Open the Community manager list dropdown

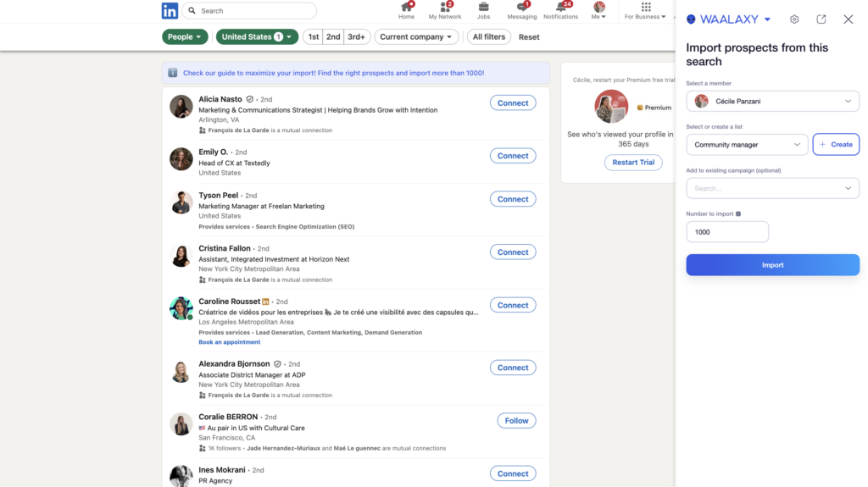748,145
